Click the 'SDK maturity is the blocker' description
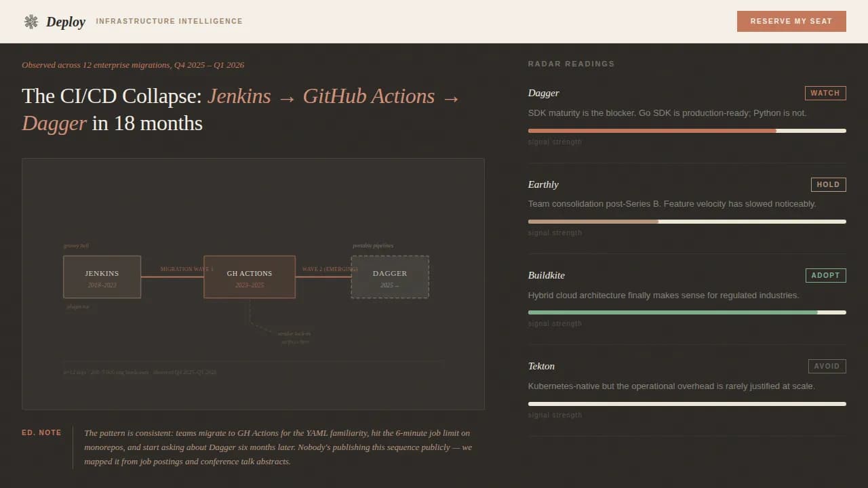 pos(667,113)
